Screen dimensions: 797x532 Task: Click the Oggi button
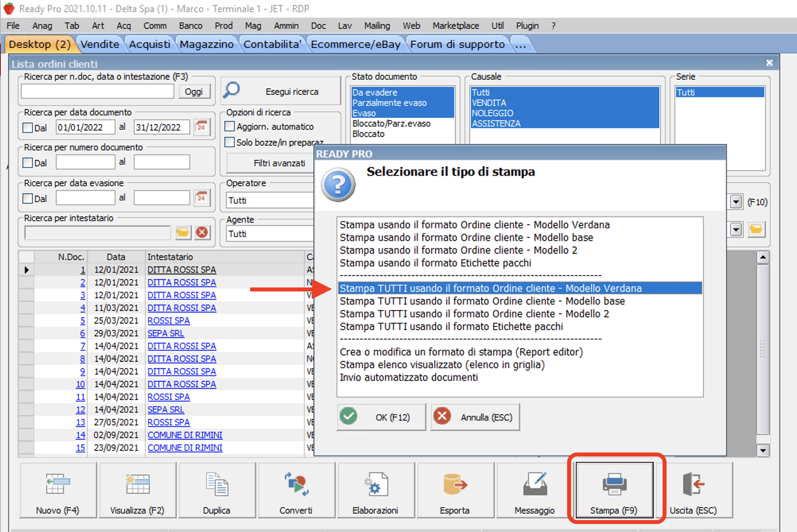coord(194,91)
